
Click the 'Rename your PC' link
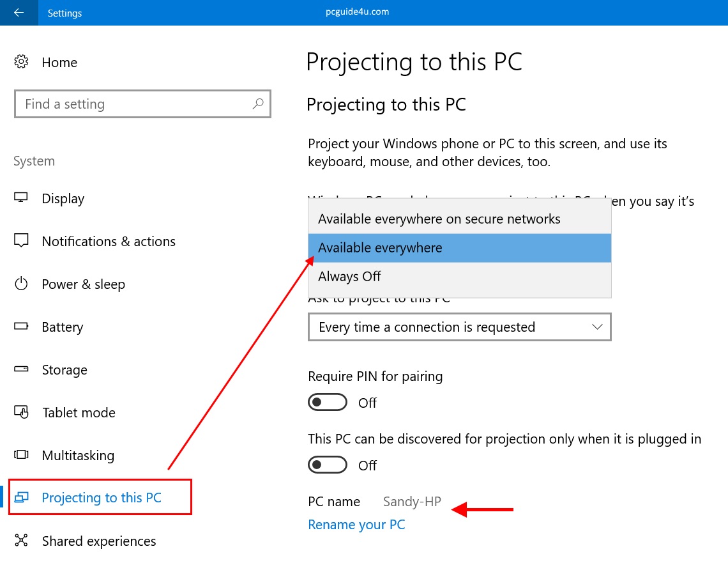click(356, 525)
